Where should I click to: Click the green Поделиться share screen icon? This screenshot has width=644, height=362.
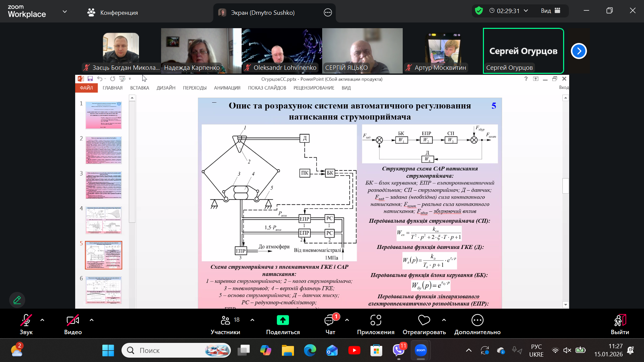click(x=283, y=320)
